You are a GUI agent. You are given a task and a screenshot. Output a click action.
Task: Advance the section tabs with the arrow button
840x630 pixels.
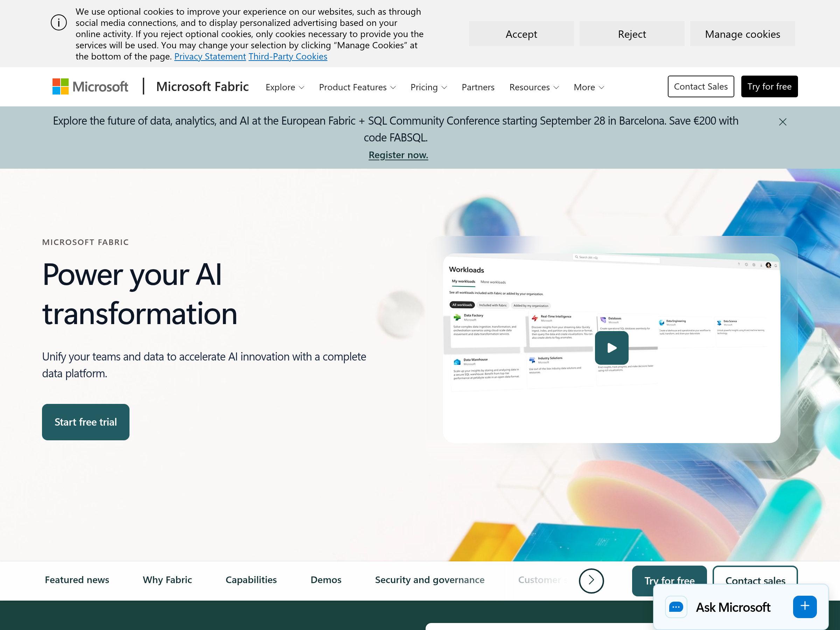(x=591, y=580)
